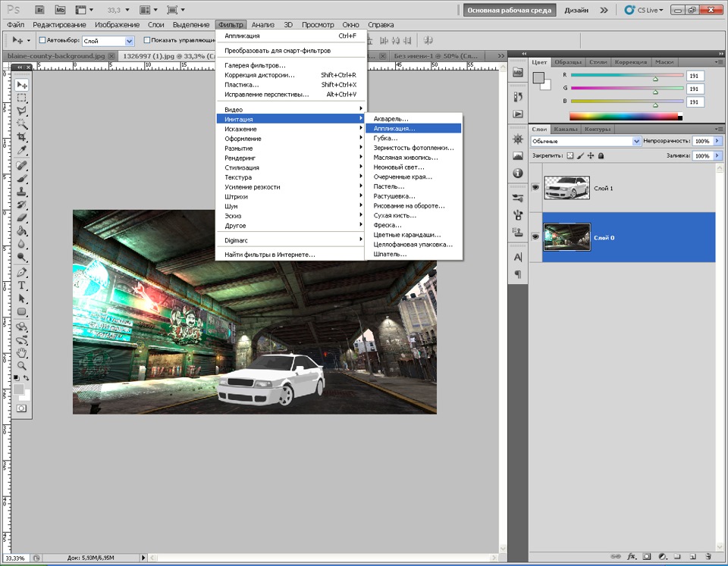Open the Character panel icon
This screenshot has width=728, height=566.
click(x=518, y=257)
